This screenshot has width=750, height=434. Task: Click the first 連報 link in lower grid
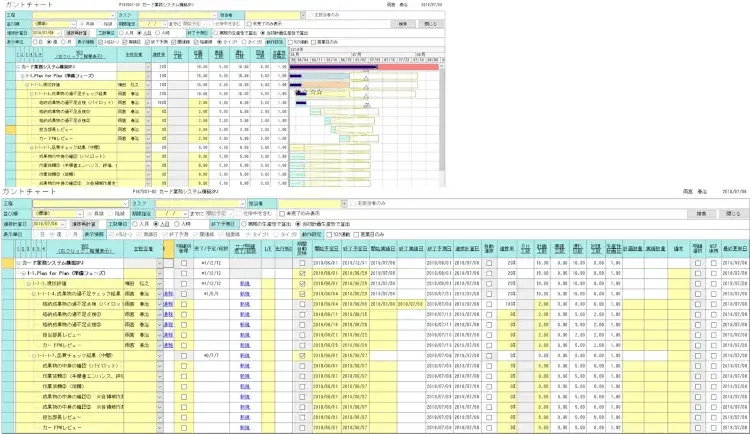pos(168,293)
